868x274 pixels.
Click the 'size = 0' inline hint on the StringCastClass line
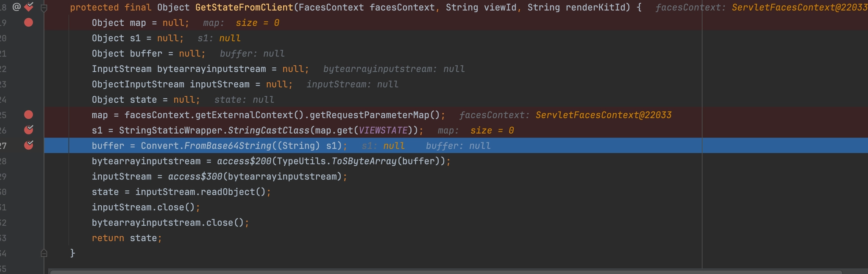pos(492,130)
